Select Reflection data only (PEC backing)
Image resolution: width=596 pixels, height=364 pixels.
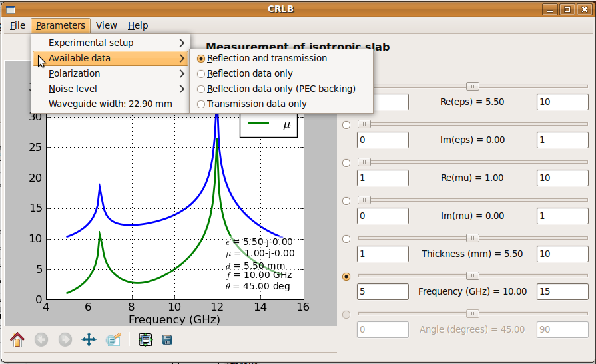click(x=281, y=89)
